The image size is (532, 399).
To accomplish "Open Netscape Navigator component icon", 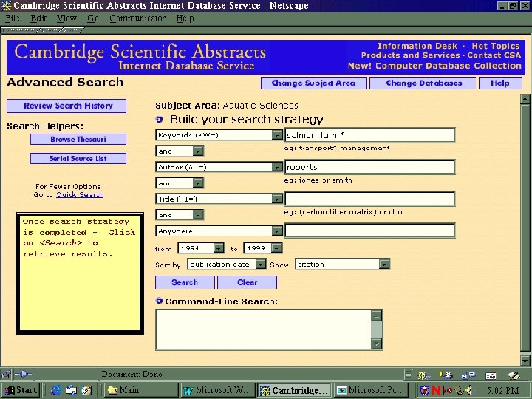I will [423, 375].
